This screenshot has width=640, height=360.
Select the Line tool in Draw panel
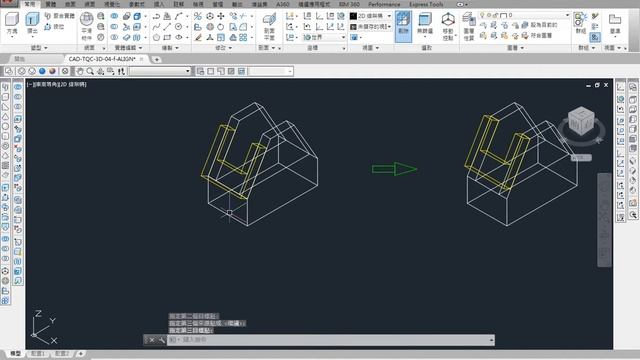pos(167,27)
